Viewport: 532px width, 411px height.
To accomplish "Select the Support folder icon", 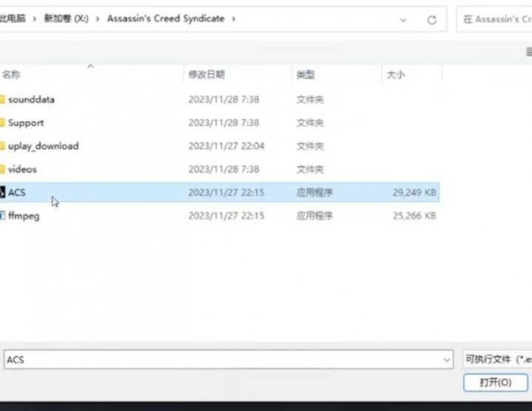I will pos(2,123).
